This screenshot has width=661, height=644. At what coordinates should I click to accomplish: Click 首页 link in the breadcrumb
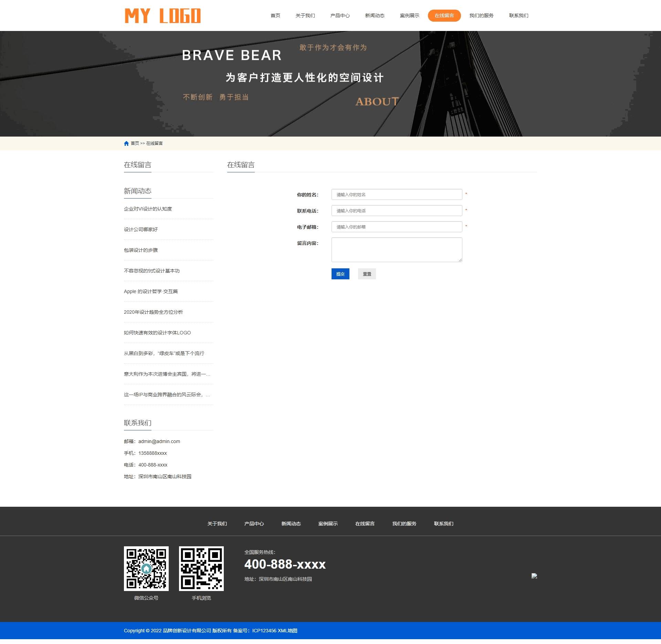pyautogui.click(x=135, y=143)
